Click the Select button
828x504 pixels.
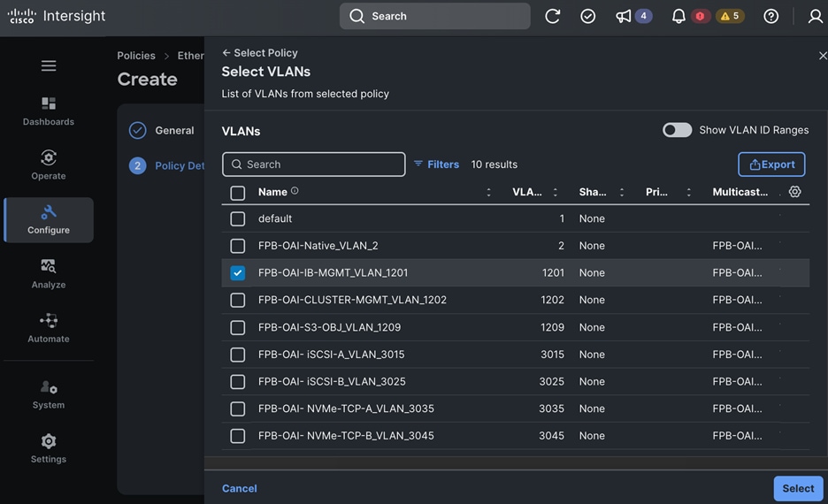click(x=798, y=488)
